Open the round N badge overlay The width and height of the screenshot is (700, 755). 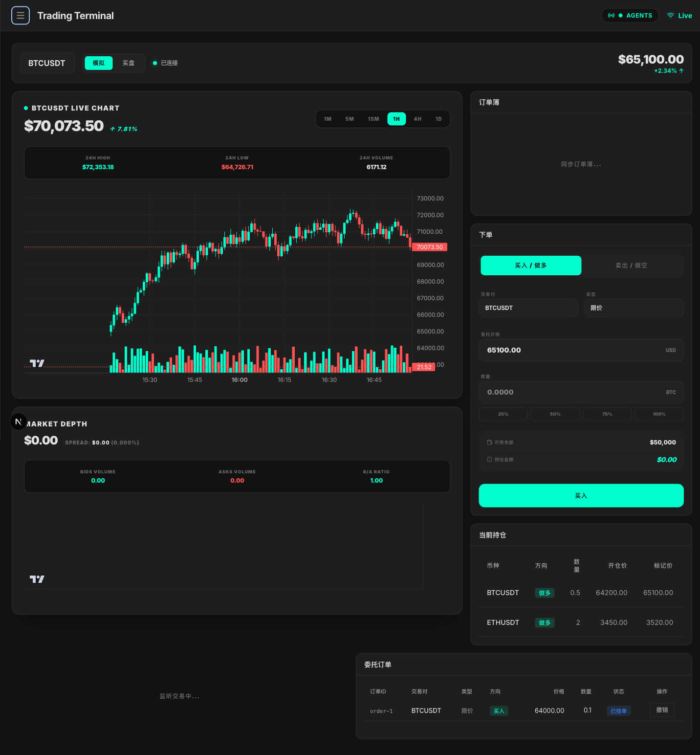(19, 422)
